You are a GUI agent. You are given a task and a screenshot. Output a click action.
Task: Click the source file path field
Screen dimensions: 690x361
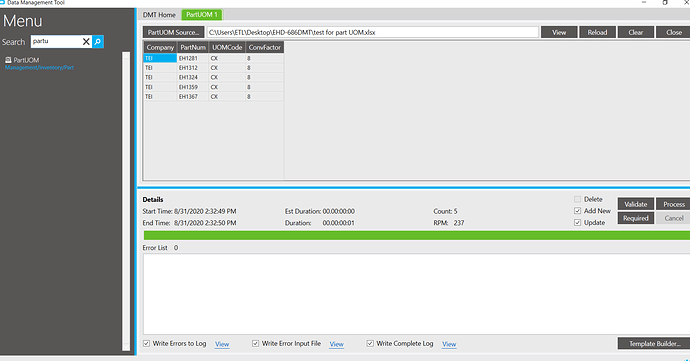point(373,32)
